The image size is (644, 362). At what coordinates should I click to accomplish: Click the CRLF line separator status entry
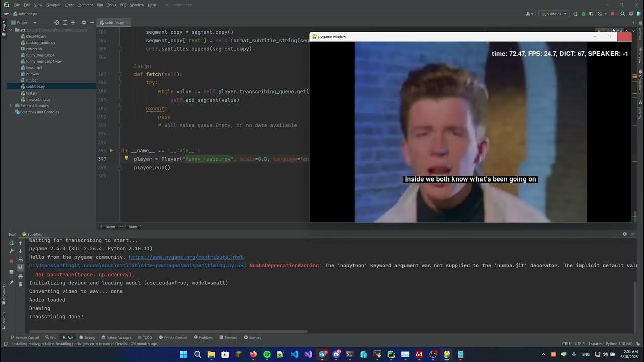[x=567, y=344]
